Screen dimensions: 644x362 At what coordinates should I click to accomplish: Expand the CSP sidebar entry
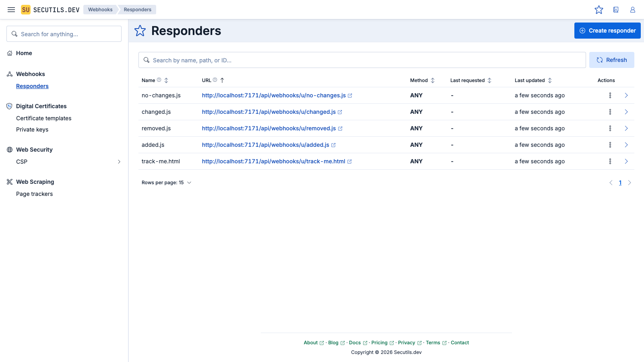click(119, 161)
